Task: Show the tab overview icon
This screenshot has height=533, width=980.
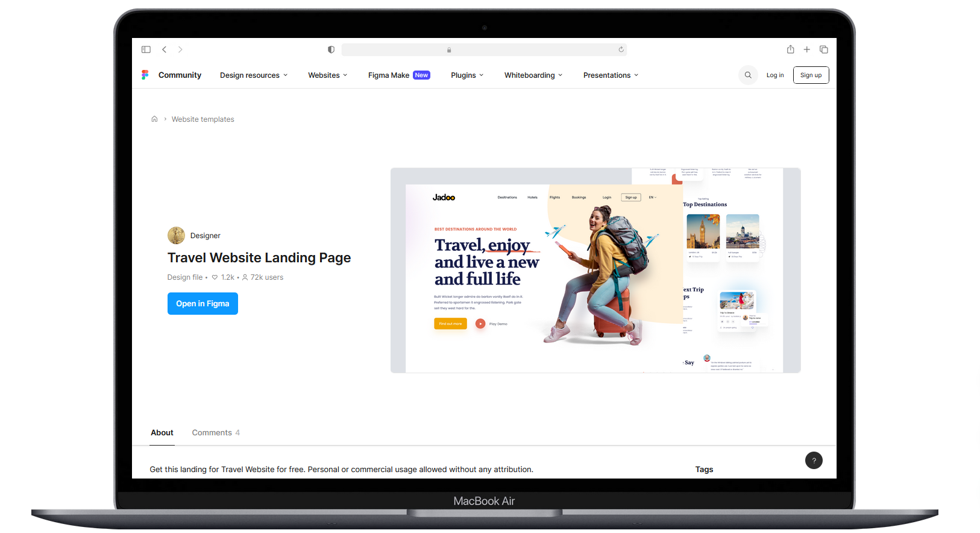Action: [823, 49]
